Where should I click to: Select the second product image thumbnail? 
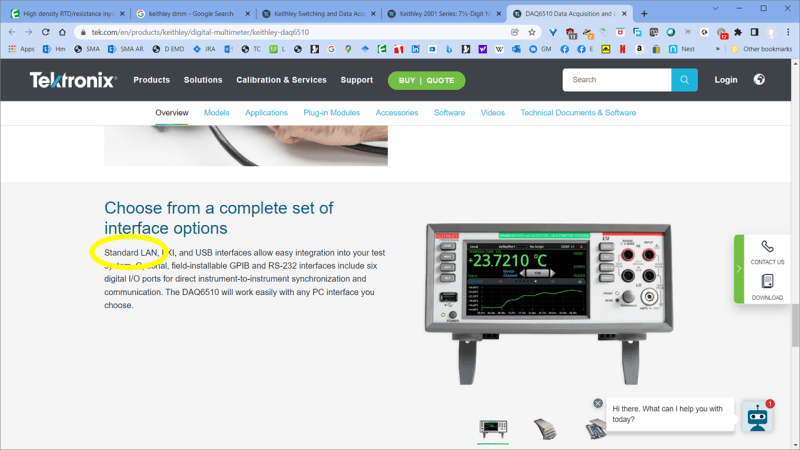545,429
